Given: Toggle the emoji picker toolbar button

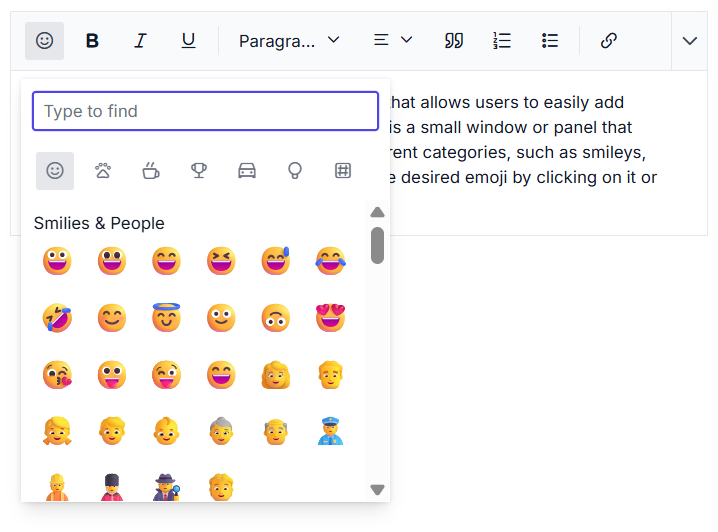Looking at the screenshot, I should tap(44, 41).
